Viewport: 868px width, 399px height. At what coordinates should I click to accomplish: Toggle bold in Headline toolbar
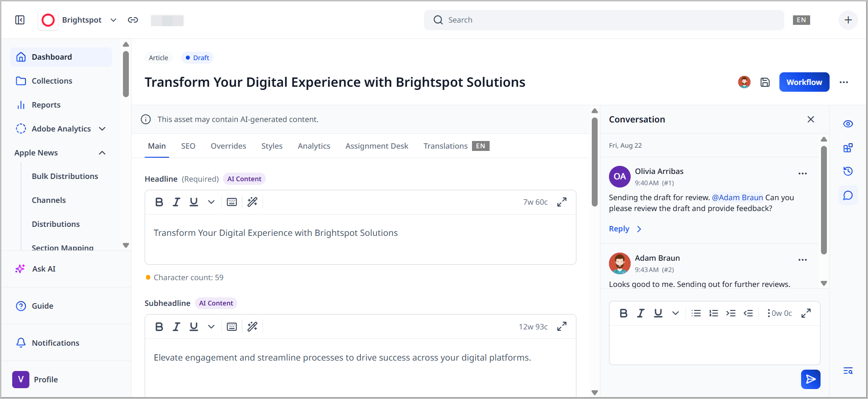(159, 202)
